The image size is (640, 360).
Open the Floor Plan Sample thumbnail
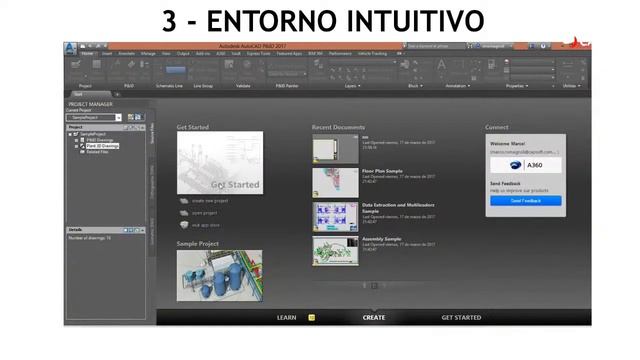coord(336,183)
